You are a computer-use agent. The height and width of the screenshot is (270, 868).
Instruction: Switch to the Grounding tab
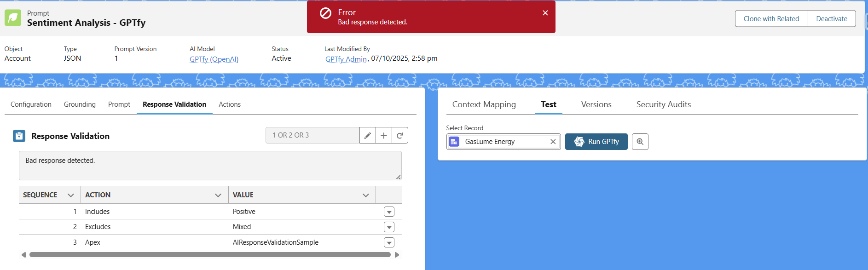coord(80,104)
